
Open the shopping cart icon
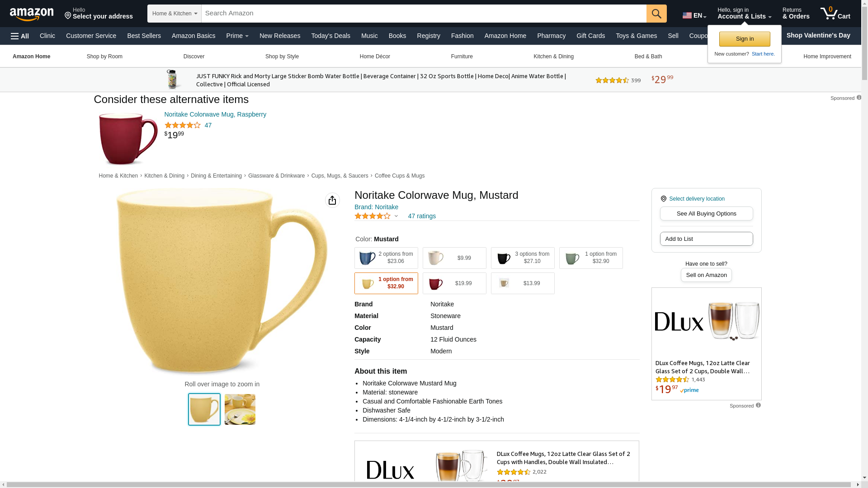click(x=835, y=14)
